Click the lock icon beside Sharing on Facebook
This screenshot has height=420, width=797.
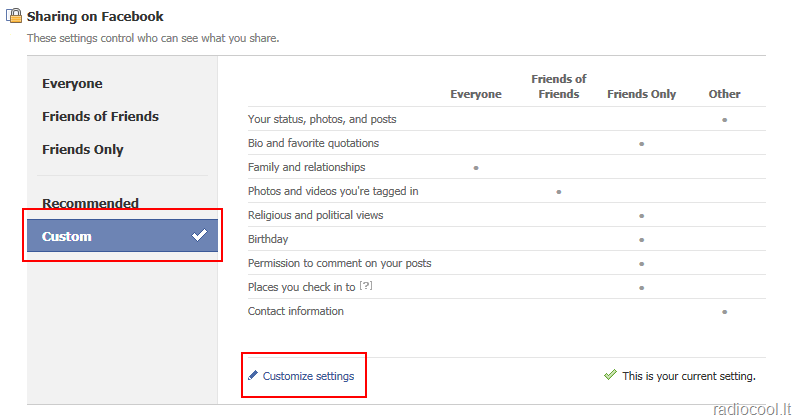tap(15, 16)
